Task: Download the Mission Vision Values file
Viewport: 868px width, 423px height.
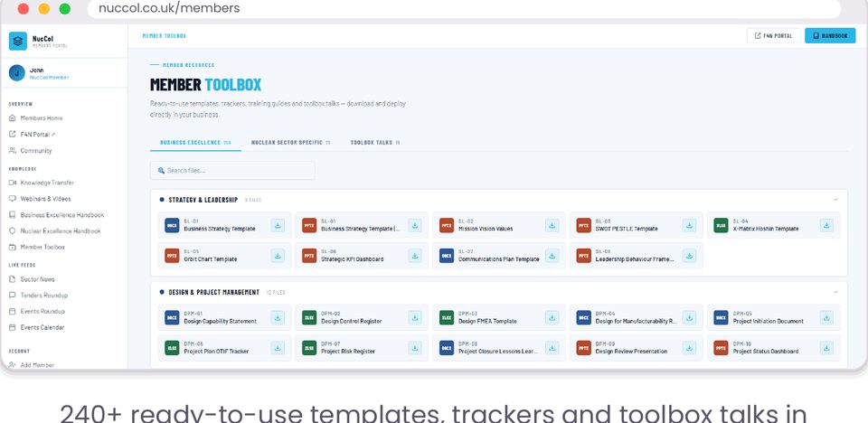Action: click(552, 225)
